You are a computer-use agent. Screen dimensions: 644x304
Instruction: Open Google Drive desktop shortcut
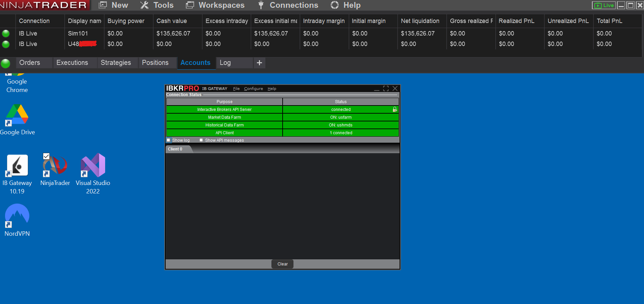click(17, 120)
